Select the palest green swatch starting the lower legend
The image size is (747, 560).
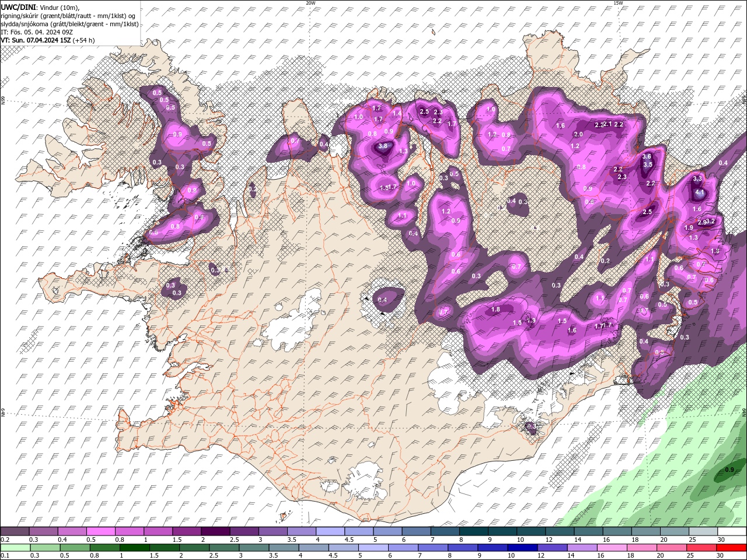[x=15, y=548]
